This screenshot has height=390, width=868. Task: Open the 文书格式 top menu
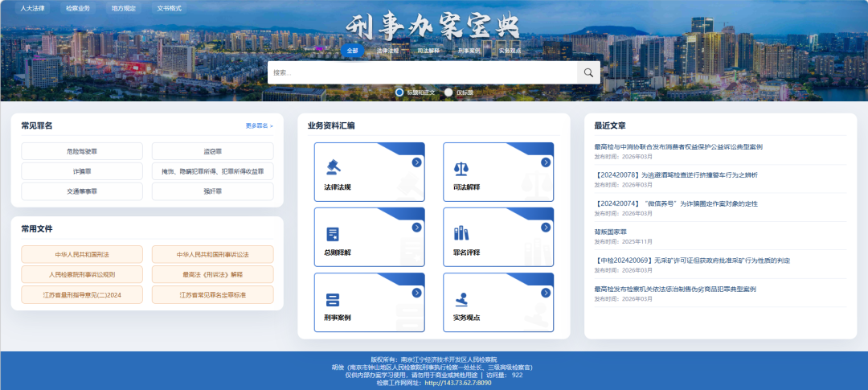pyautogui.click(x=169, y=8)
